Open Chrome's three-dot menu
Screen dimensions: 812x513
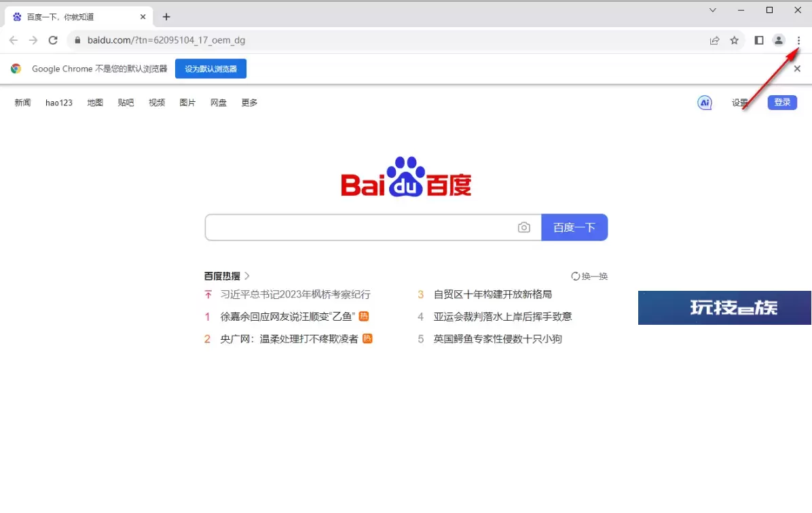pos(798,40)
